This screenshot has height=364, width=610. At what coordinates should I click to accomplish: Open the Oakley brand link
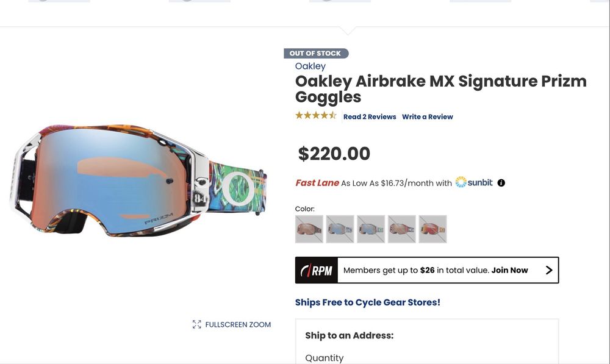(x=310, y=66)
